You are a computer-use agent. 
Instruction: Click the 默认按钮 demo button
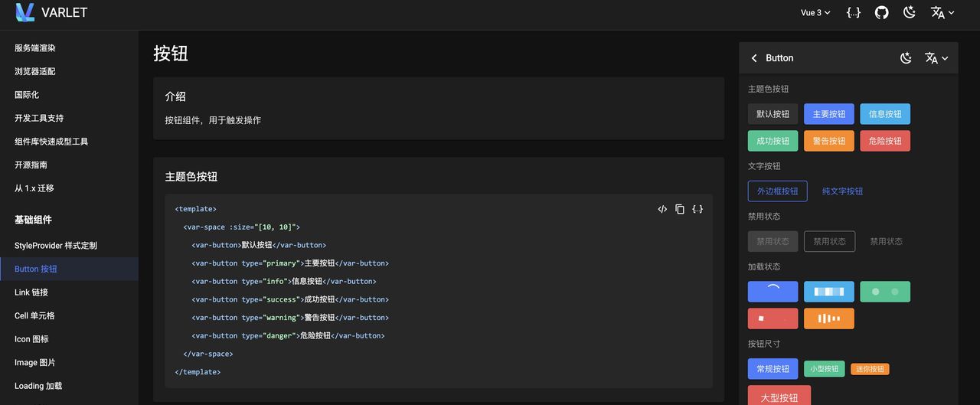(773, 114)
